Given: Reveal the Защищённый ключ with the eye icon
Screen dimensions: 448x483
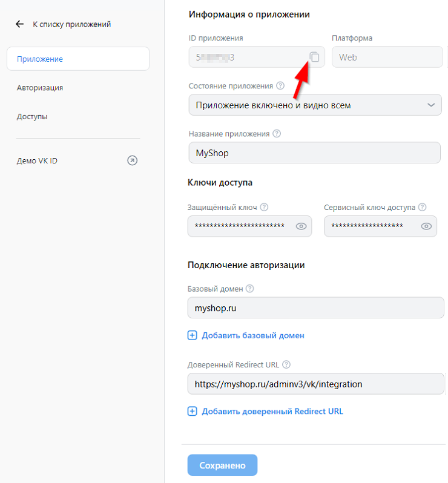Looking at the screenshot, I should click(x=301, y=226).
